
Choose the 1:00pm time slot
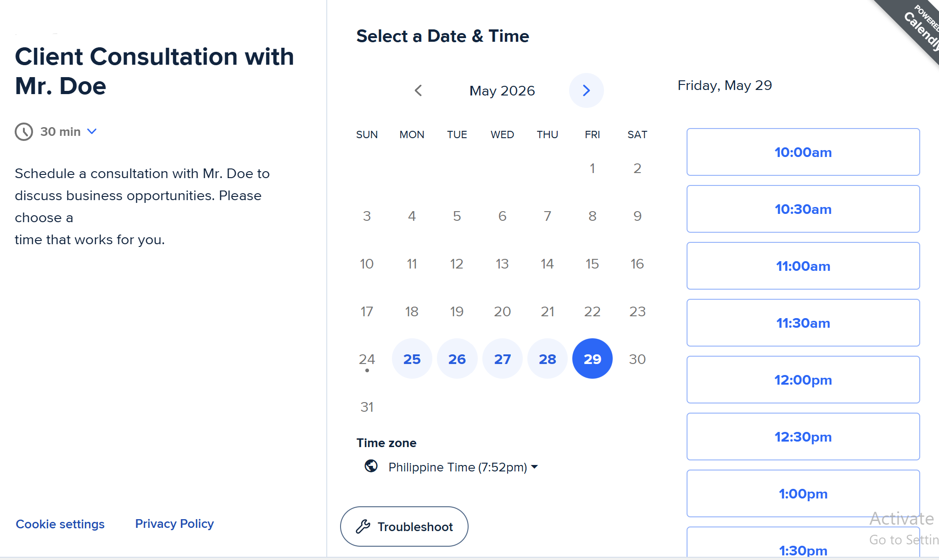coord(803,493)
